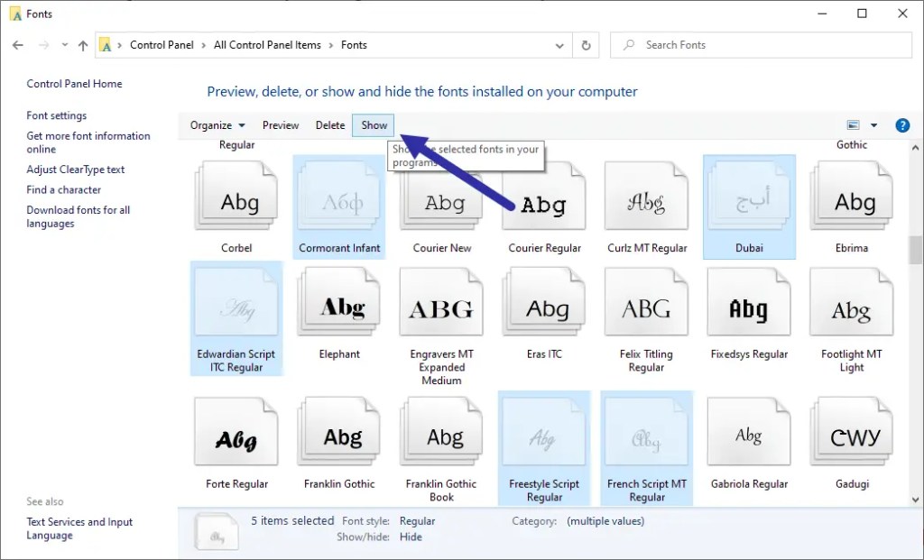Image resolution: width=924 pixels, height=560 pixels.
Task: Expand the chevron after All Control Panel Items
Action: [331, 45]
